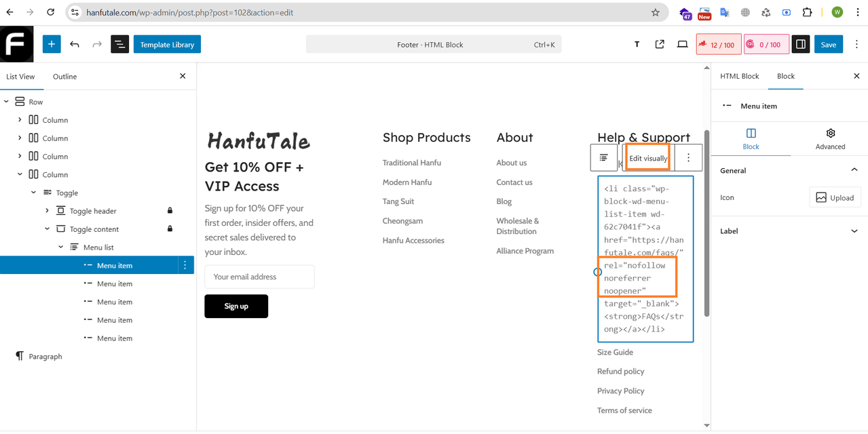
Task: Select the Toggle header tree row
Action: coord(98,211)
